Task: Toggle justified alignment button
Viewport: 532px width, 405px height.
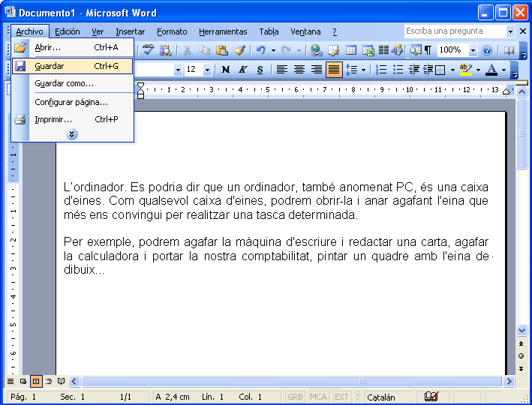Action: tap(334, 70)
